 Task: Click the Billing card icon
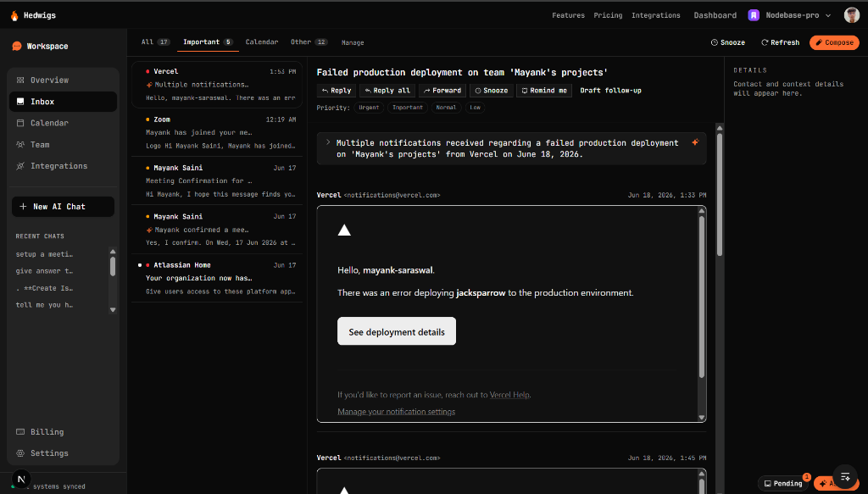pyautogui.click(x=20, y=432)
